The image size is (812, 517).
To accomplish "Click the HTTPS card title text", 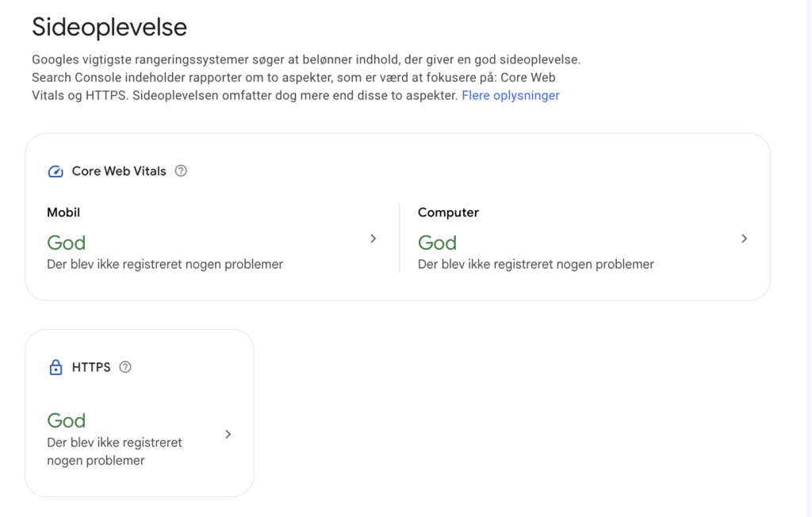I will [x=91, y=367].
